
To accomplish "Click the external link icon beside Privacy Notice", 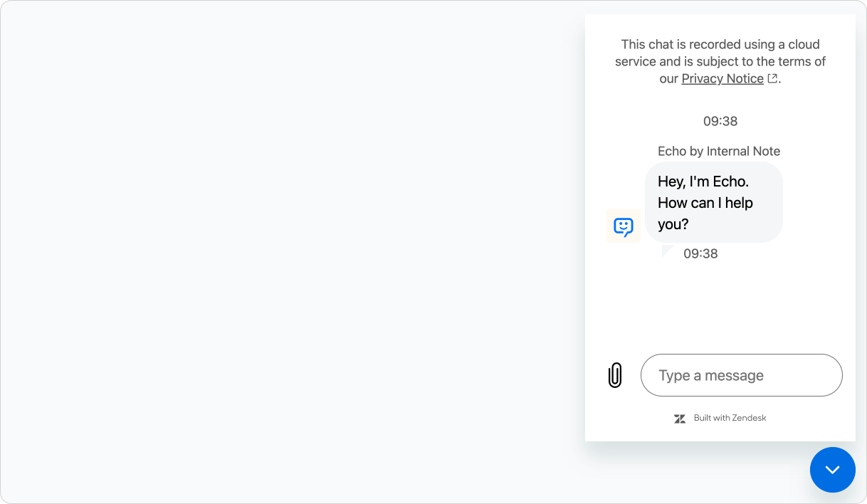I will (x=772, y=78).
